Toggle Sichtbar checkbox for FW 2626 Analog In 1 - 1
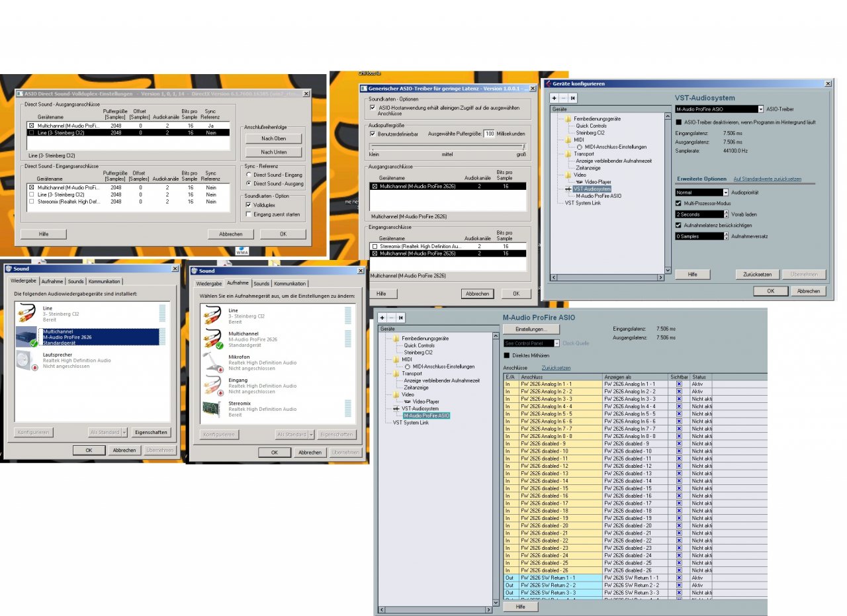Screen dimensions: 847x616 pyautogui.click(x=678, y=384)
